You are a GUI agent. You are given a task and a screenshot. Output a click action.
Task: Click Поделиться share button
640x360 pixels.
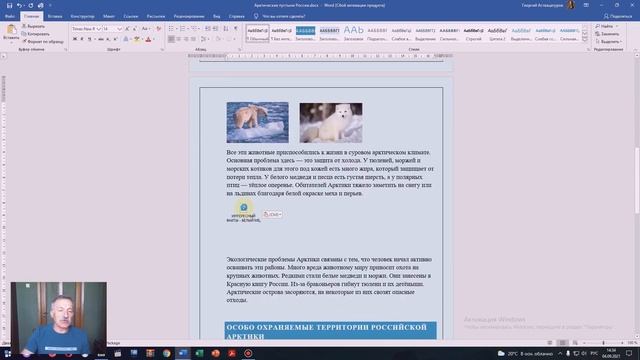[x=618, y=16]
